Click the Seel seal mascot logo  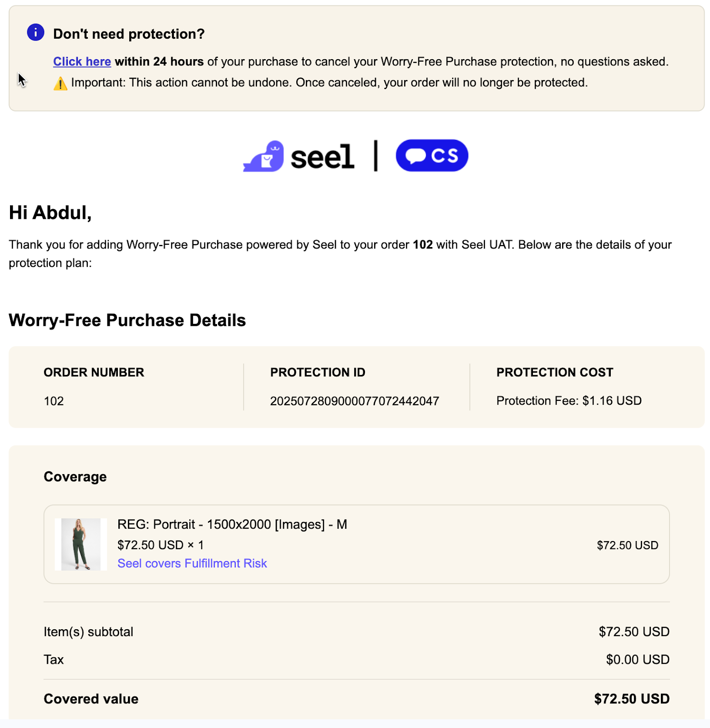tap(264, 157)
